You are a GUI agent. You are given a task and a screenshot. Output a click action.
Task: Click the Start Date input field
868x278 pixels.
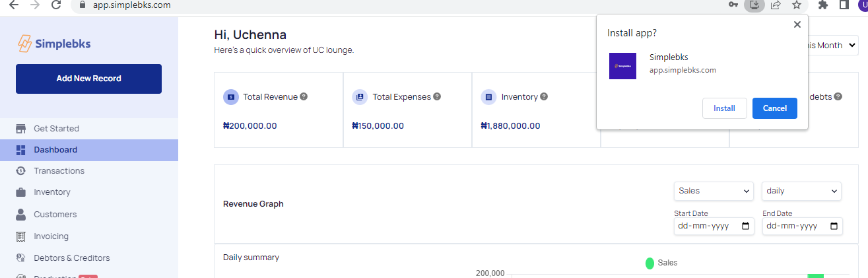coord(713,226)
